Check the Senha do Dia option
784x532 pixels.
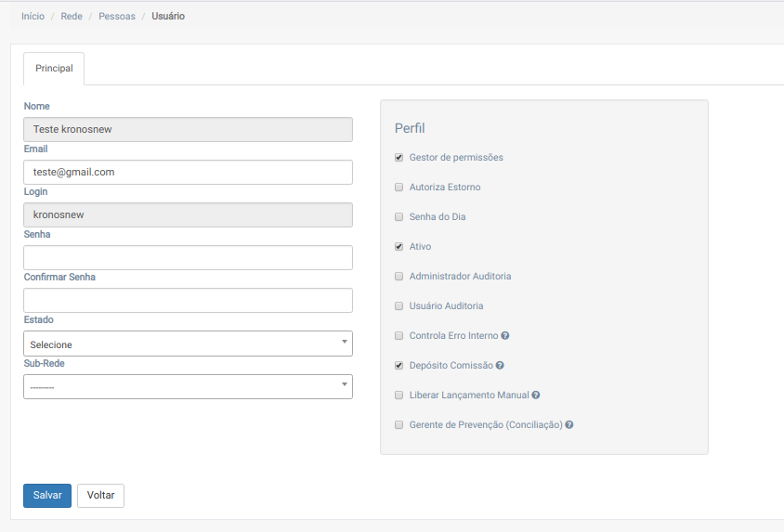[399, 217]
